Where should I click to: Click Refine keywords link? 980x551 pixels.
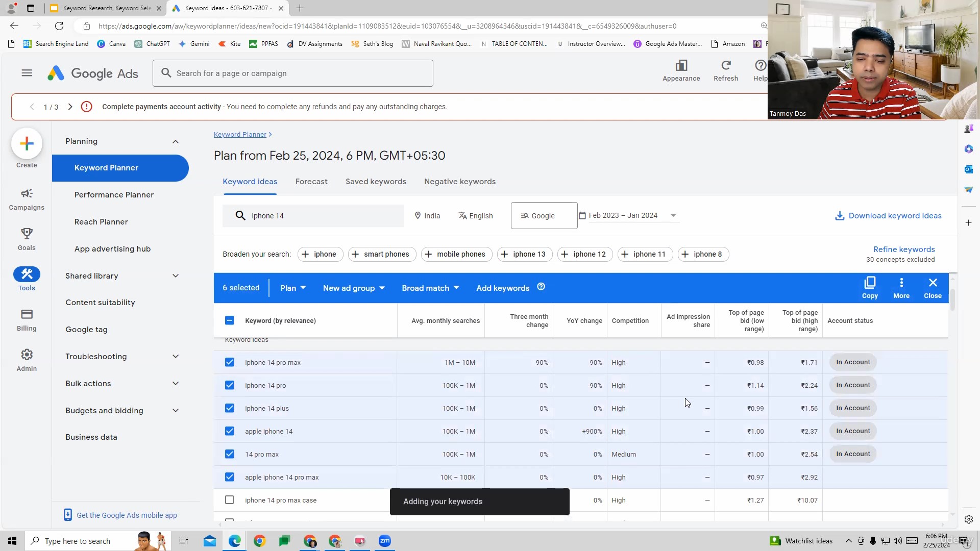pyautogui.click(x=904, y=249)
